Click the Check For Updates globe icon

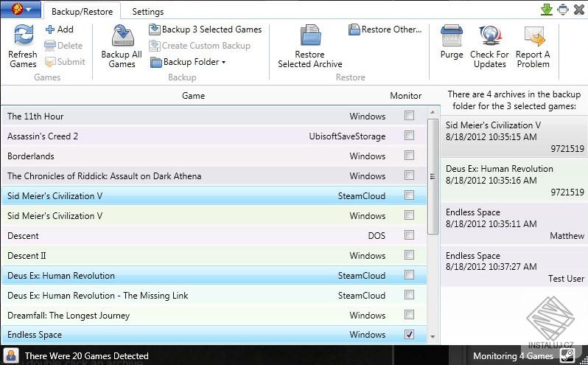[x=490, y=36]
